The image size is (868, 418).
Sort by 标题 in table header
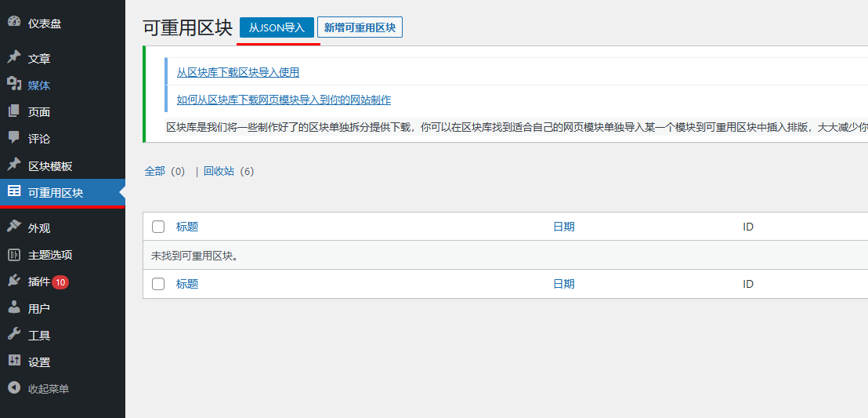point(187,226)
